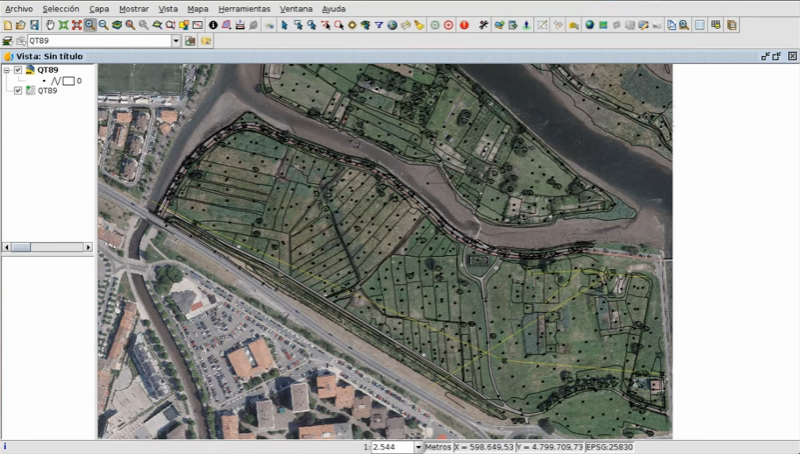800x454 pixels.
Task: Collapse the QT89 layer tree node
Action: pyautogui.click(x=7, y=70)
